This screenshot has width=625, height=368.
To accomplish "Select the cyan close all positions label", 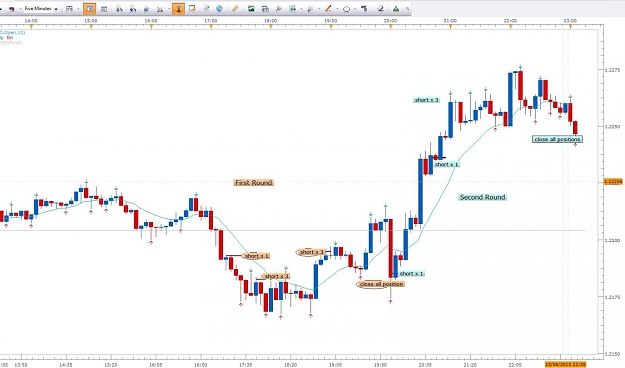I will tap(557, 139).
